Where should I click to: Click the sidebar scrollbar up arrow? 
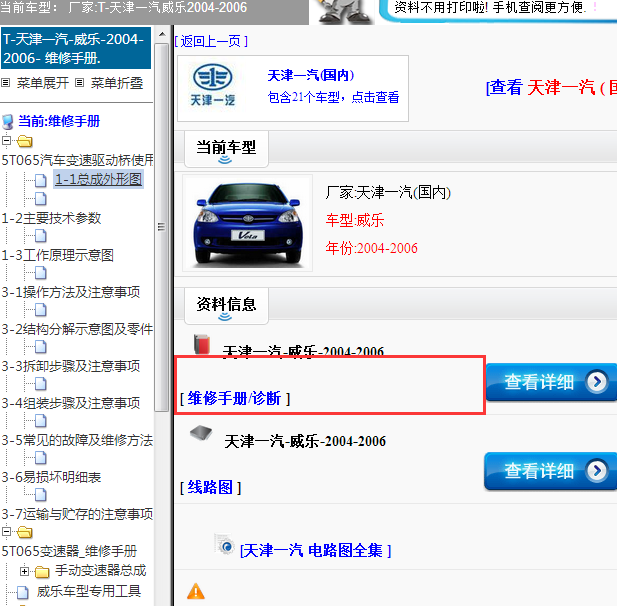162,34
